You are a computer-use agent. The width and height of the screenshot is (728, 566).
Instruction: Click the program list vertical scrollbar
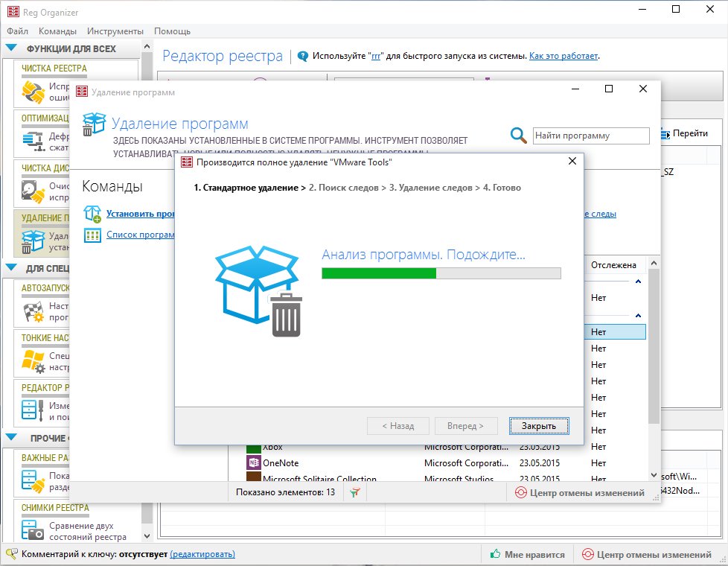[654, 346]
